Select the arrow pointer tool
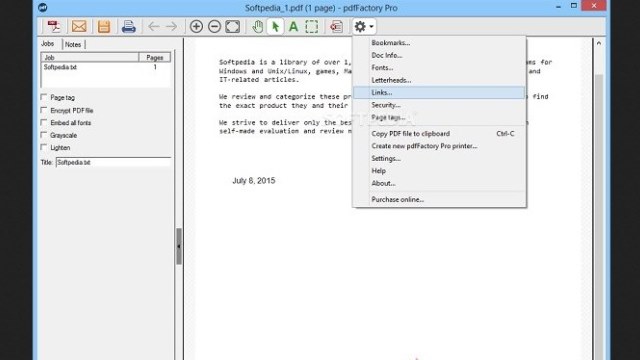640x360 pixels. (x=276, y=27)
